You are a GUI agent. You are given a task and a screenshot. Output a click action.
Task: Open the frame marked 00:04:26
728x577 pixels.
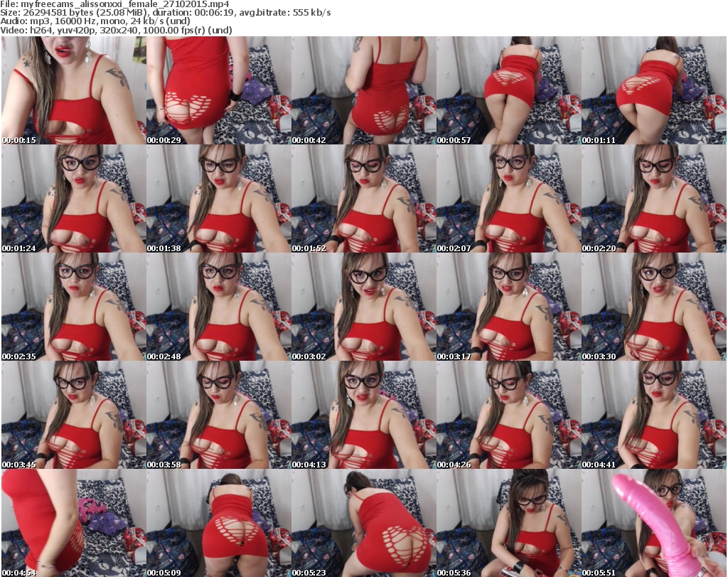click(508, 415)
